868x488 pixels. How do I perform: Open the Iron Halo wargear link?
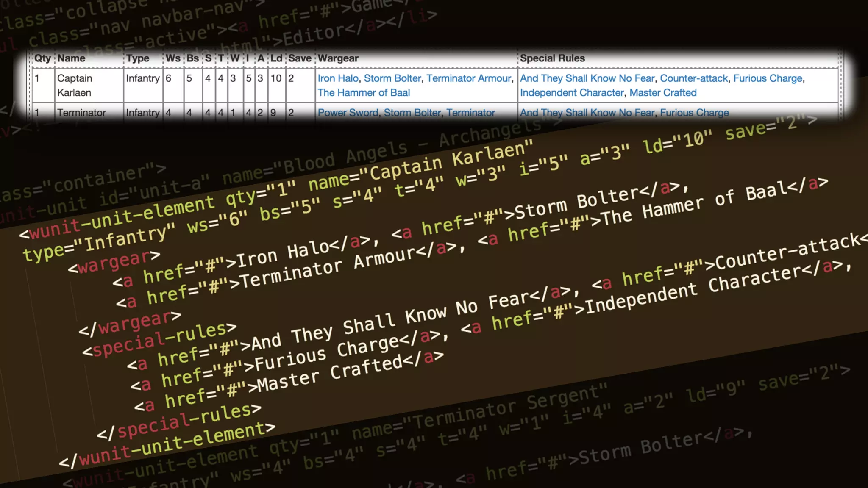[338, 78]
